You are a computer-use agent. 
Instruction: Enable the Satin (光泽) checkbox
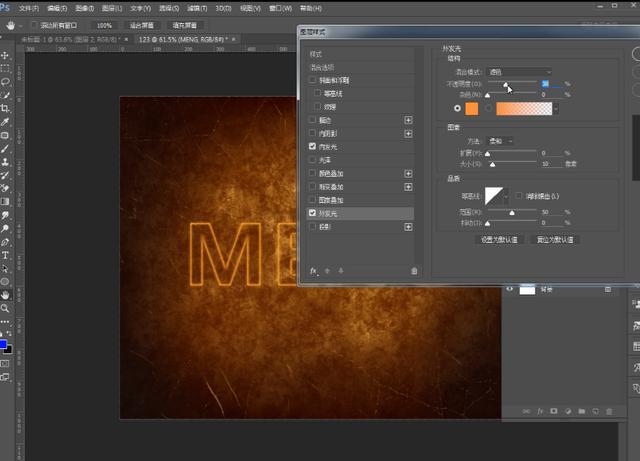click(x=313, y=160)
